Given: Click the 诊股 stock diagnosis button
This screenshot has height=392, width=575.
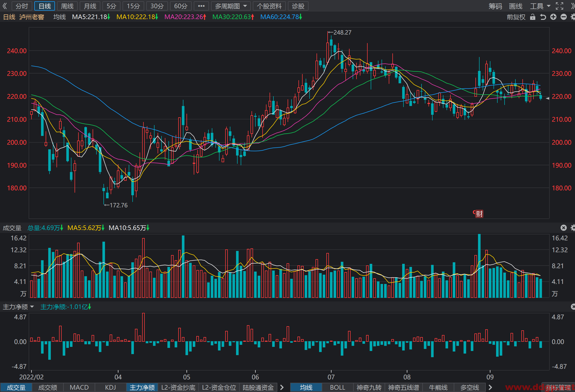Looking at the screenshot, I should pyautogui.click(x=298, y=6).
